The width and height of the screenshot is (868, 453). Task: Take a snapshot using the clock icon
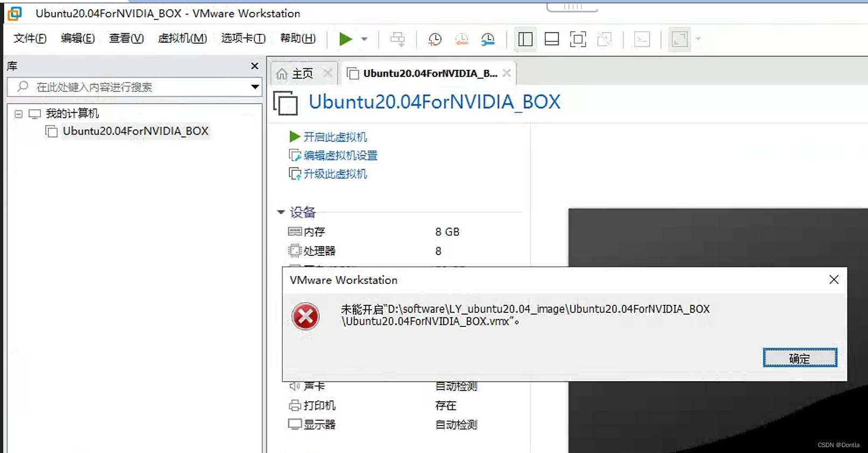tap(435, 39)
